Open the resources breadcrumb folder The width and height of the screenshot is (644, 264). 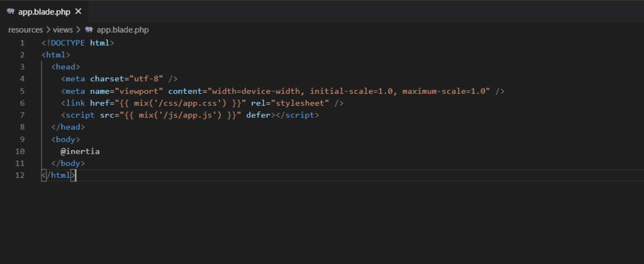point(25,30)
